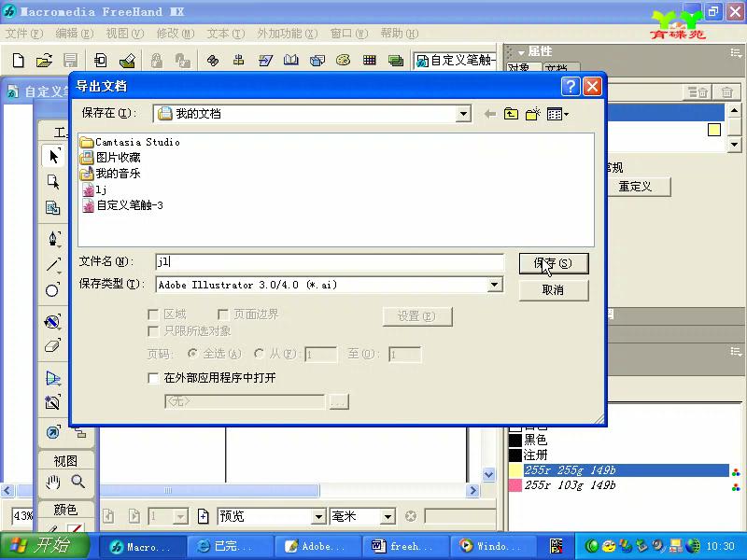Select the 黑色 black swatch

[x=619, y=440]
